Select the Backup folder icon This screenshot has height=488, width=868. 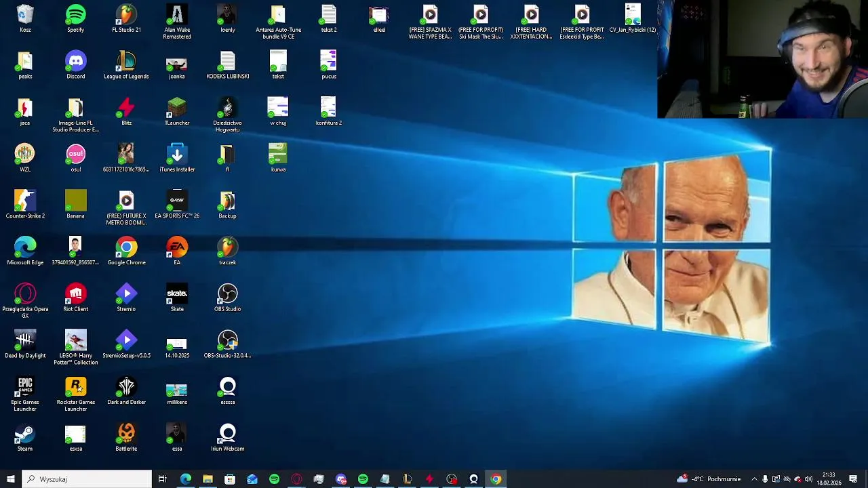[227, 205]
